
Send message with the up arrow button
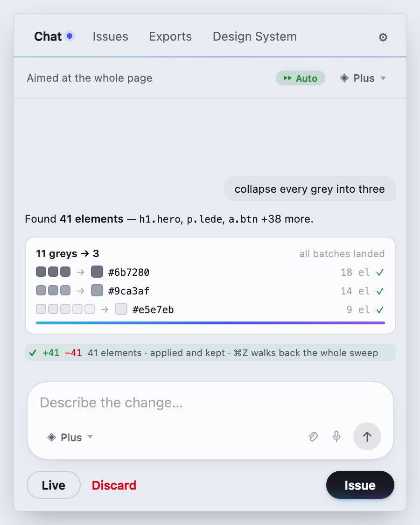coord(367,437)
